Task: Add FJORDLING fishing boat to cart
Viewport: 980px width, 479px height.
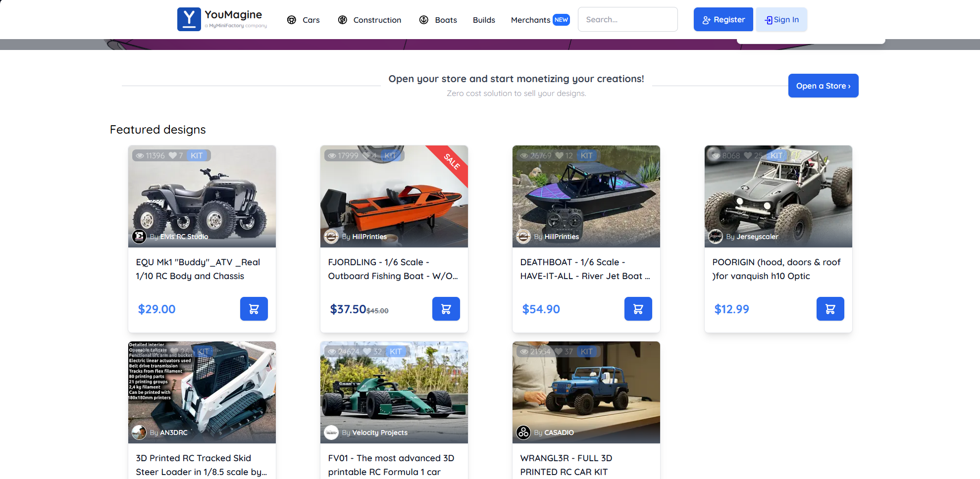Action: pyautogui.click(x=446, y=309)
